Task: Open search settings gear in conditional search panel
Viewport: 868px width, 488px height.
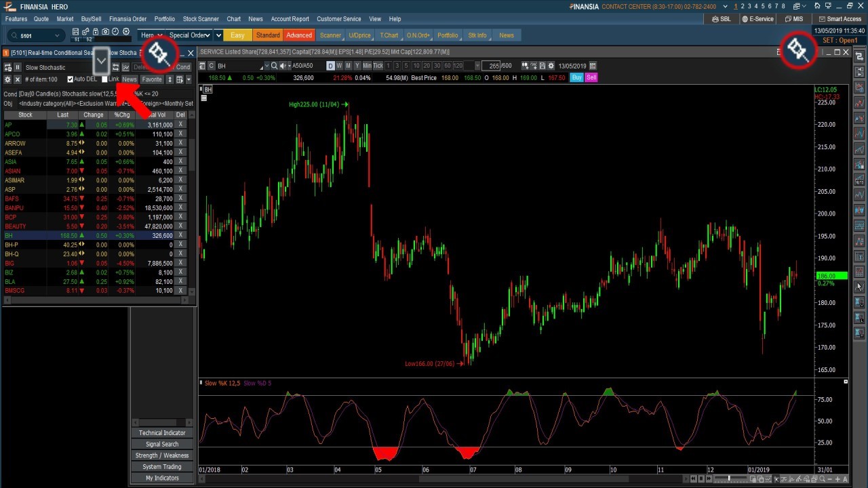Action: [7, 79]
